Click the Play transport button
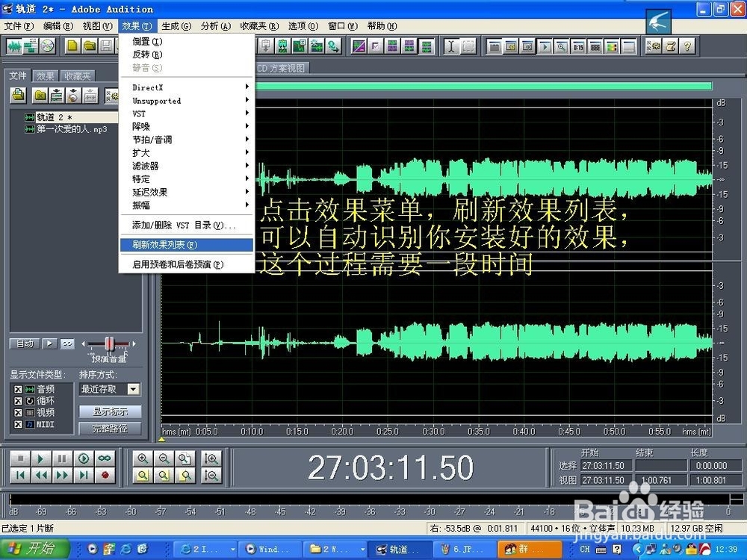Screen dimensions: 747x560 pos(41,458)
